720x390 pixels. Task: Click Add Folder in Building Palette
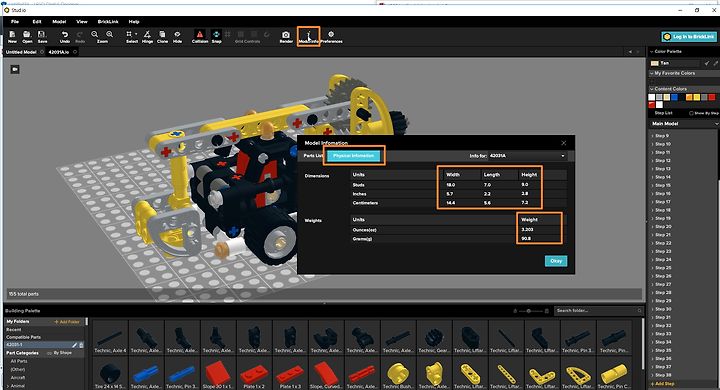[x=68, y=322]
